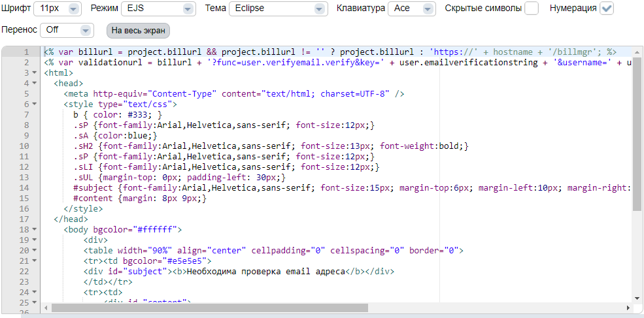The width and height of the screenshot is (644, 318).
Task: Fold the <table> block on line 20
Action: (34, 251)
